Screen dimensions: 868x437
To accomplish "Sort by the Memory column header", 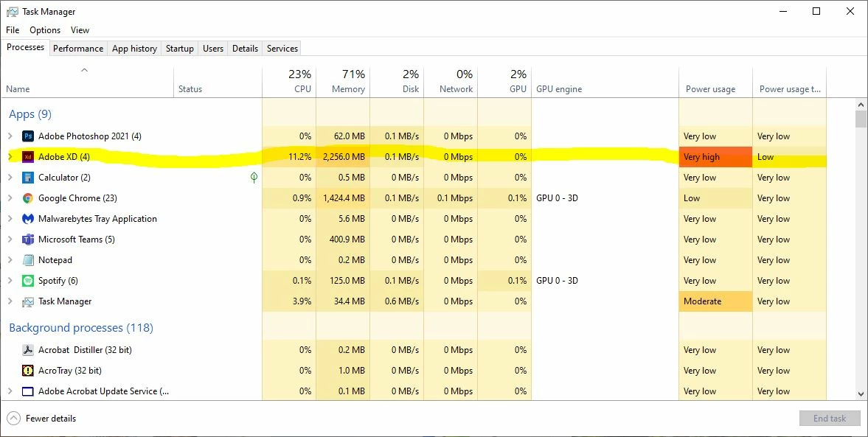I will (343, 83).
